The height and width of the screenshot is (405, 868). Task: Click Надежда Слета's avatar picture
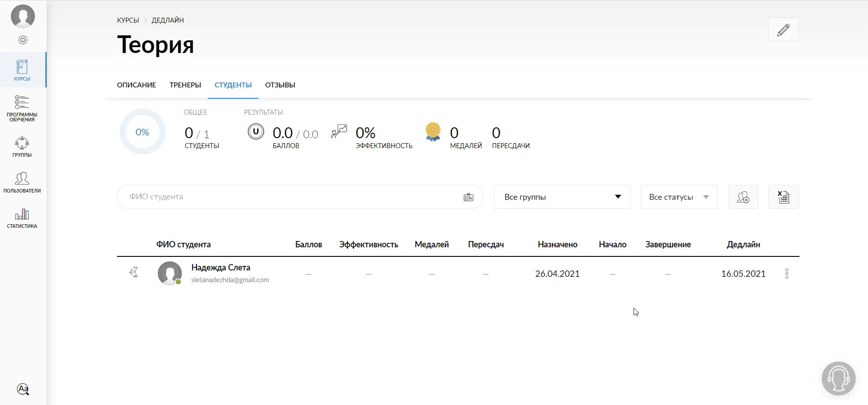(x=170, y=273)
